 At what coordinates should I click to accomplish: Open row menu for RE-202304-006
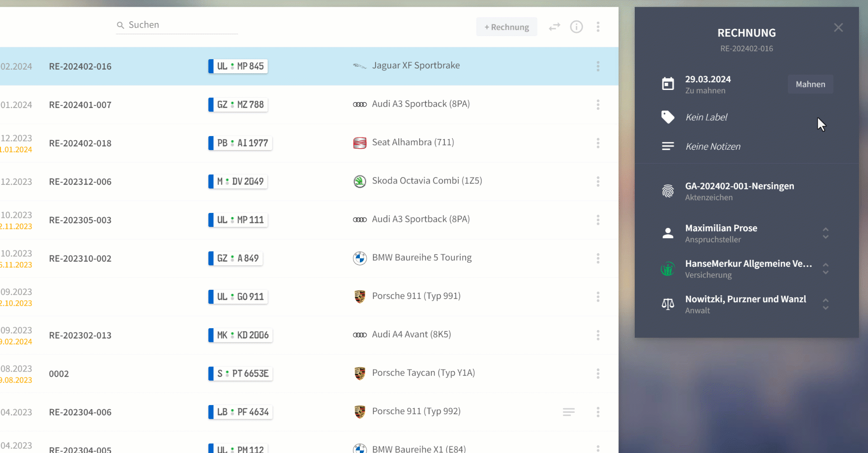point(598,412)
